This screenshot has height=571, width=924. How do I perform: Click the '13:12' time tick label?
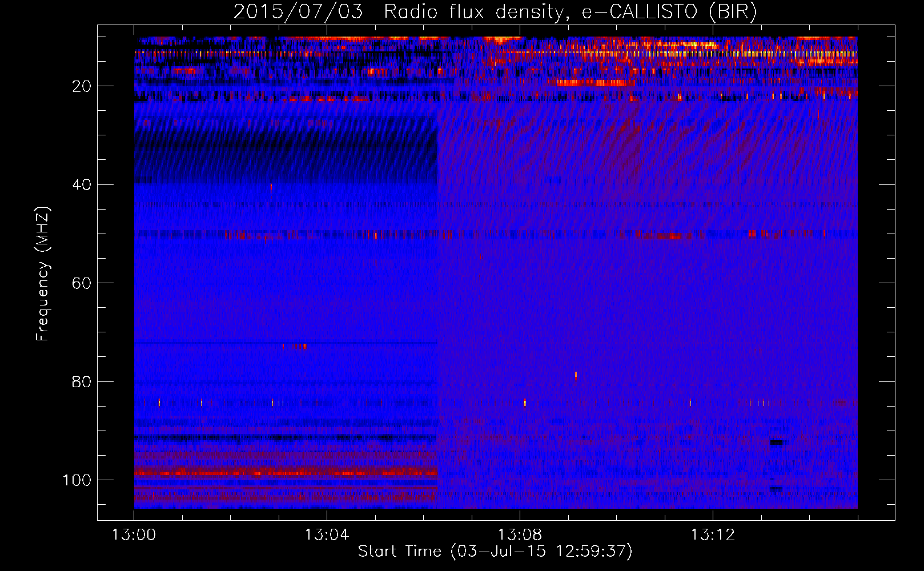click(x=713, y=535)
